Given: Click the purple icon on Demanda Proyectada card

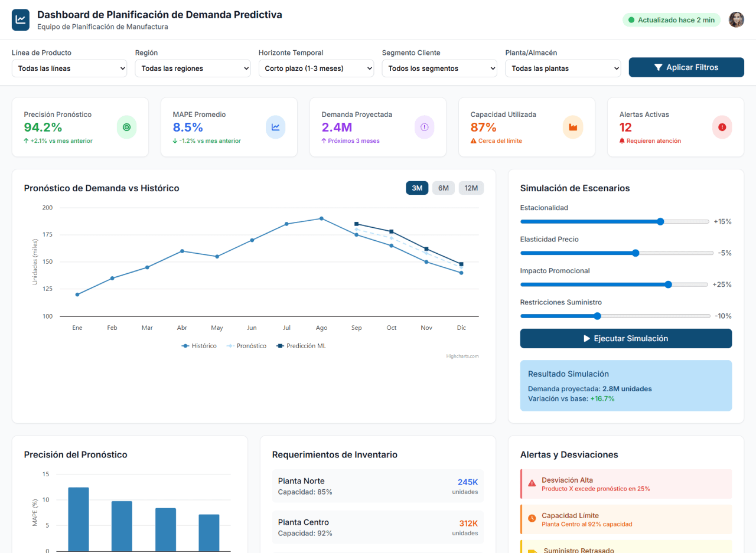Looking at the screenshot, I should click(x=424, y=127).
